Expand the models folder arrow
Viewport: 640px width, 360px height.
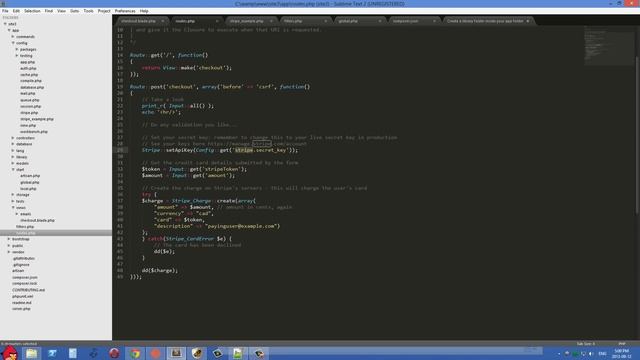click(x=13, y=163)
